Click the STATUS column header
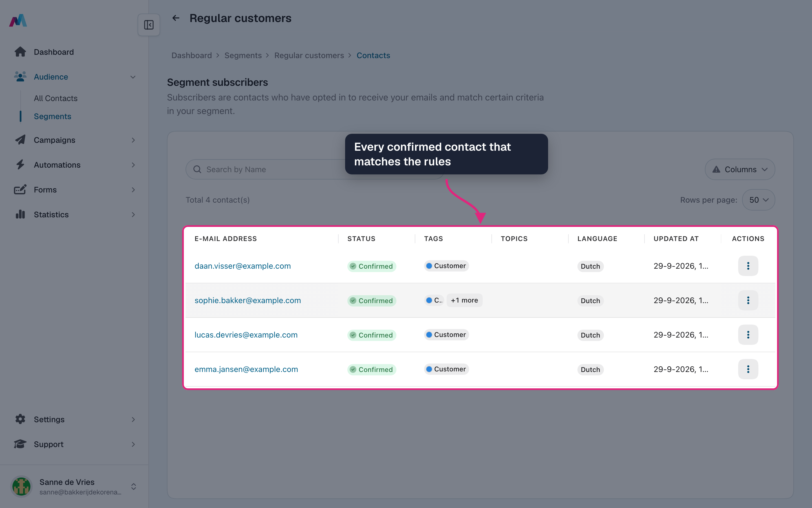 [361, 238]
